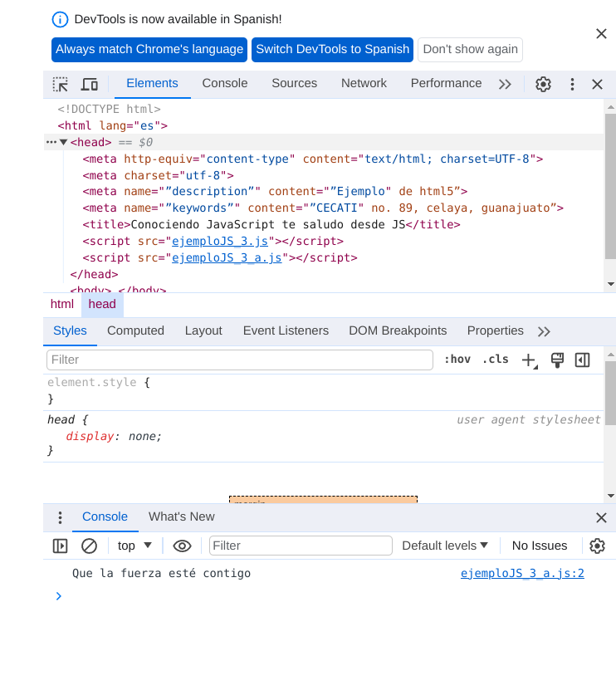Select the Computed styles tab
Image resolution: width=616 pixels, height=700 pixels.
pos(135,330)
